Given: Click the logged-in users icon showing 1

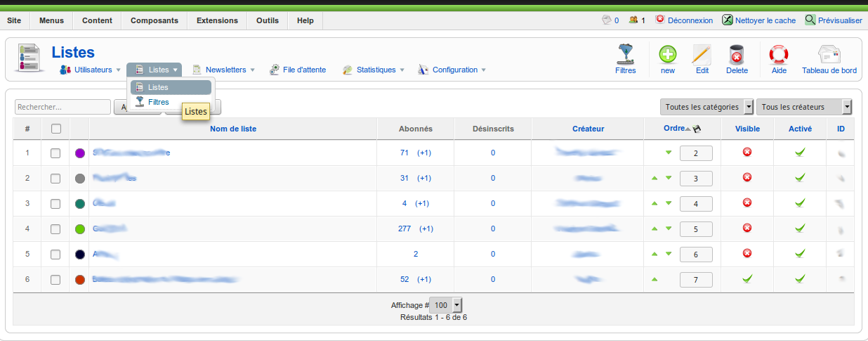Looking at the screenshot, I should click(633, 20).
